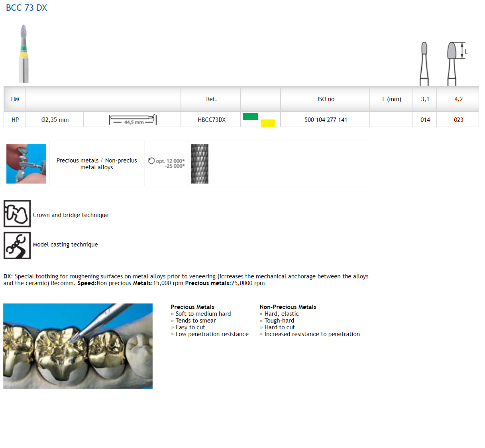Click the larger 4,2 bur silhouette with L marker
The width and height of the screenshot is (485, 448).
tap(453, 64)
